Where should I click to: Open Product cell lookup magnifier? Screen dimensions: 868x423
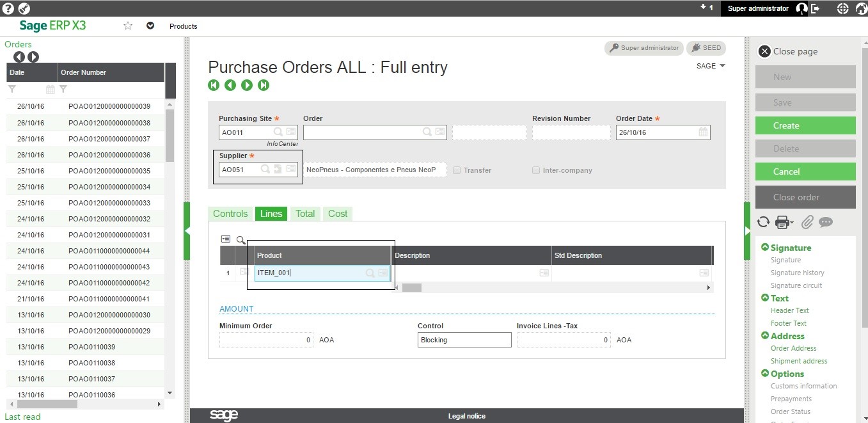[370, 273]
